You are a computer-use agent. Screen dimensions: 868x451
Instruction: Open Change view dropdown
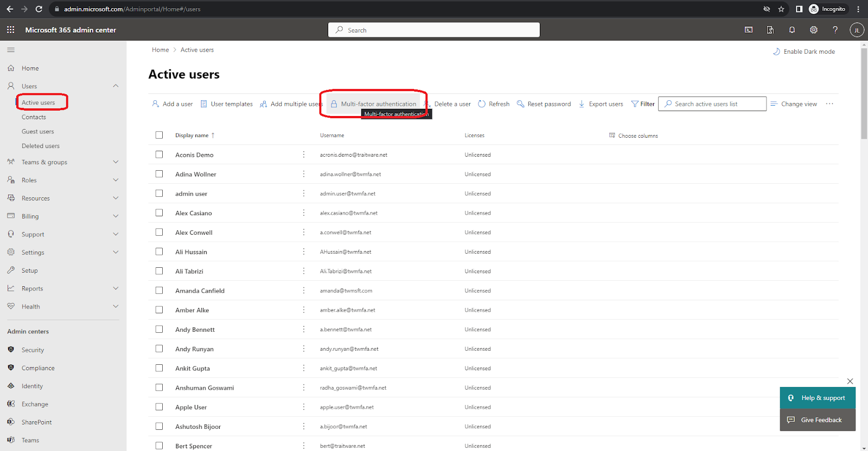coord(794,104)
